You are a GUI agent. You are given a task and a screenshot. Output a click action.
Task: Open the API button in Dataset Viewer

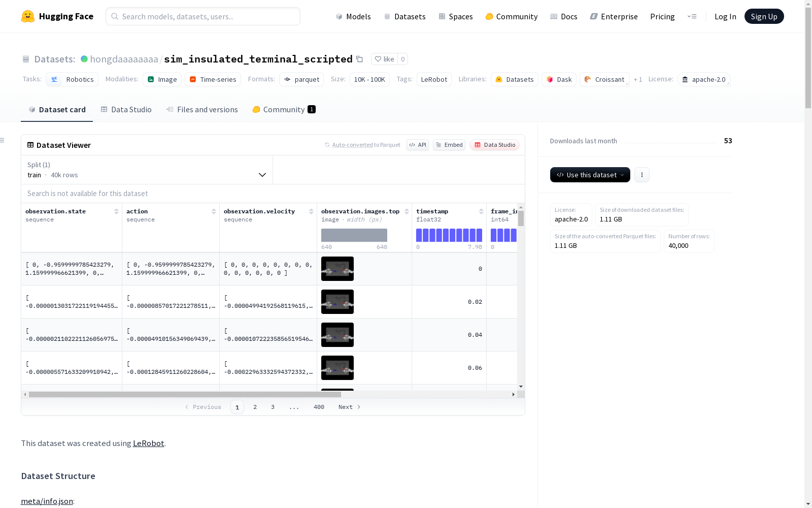pos(418,145)
